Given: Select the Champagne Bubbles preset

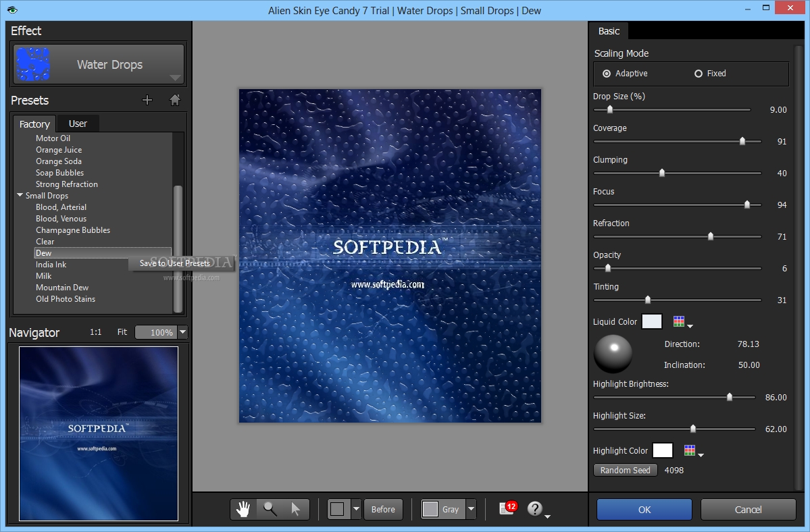Looking at the screenshot, I should pos(73,230).
